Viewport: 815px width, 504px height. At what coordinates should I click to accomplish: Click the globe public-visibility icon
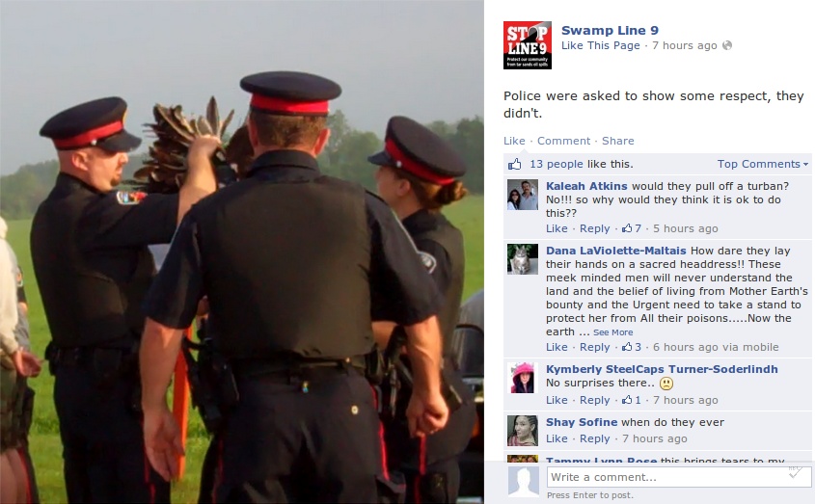[727, 45]
